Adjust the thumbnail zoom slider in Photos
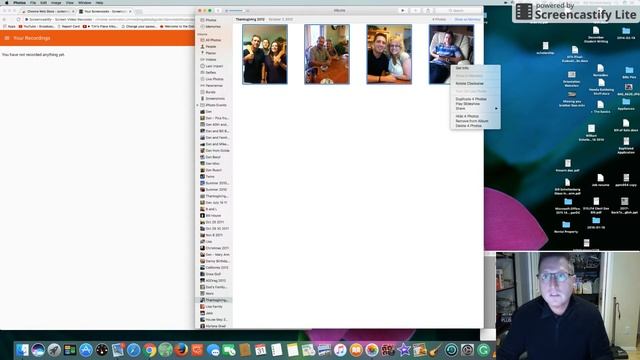 point(236,11)
